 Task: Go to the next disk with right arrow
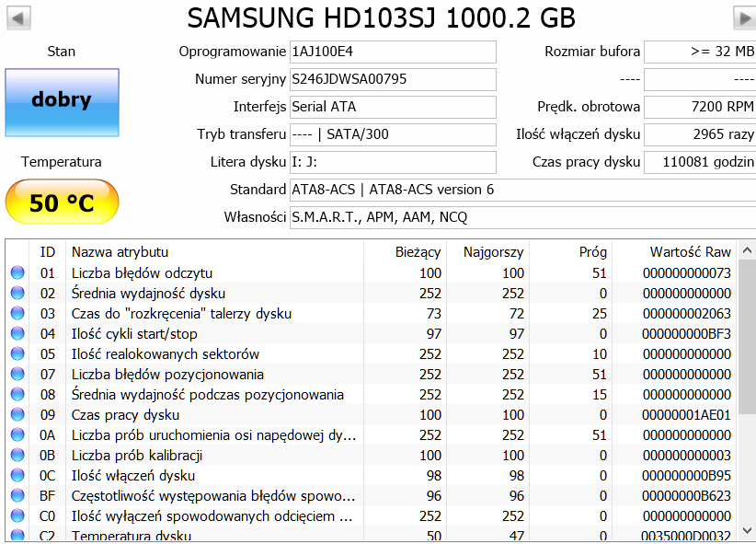tap(743, 17)
